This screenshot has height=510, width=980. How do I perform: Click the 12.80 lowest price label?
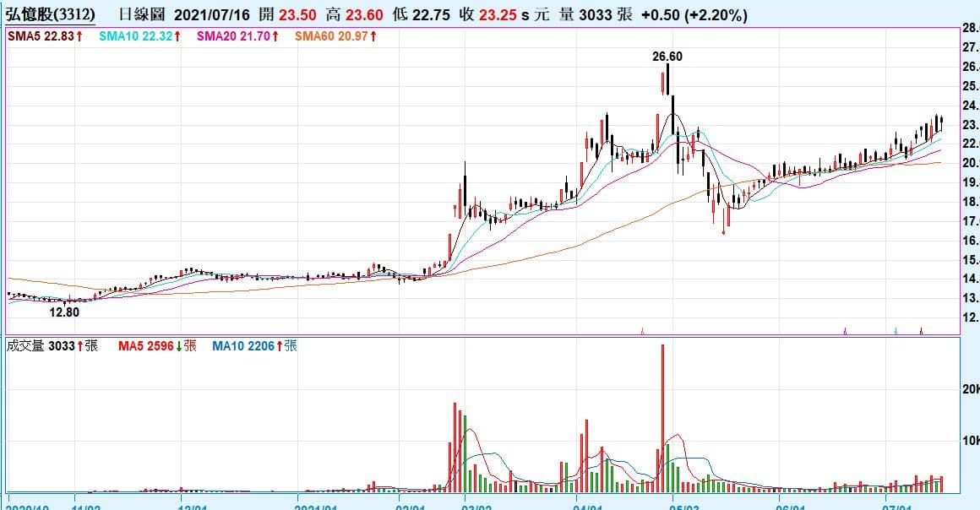coord(64,312)
